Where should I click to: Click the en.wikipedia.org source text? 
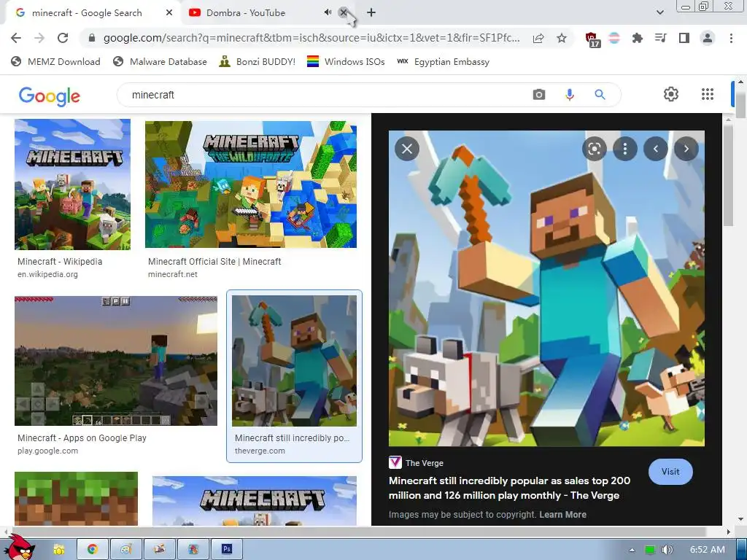click(x=47, y=274)
